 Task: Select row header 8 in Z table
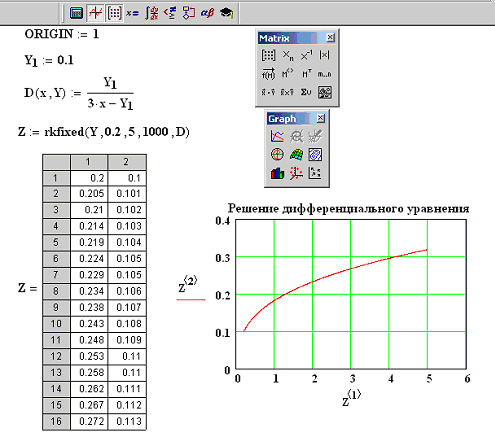pos(56,291)
